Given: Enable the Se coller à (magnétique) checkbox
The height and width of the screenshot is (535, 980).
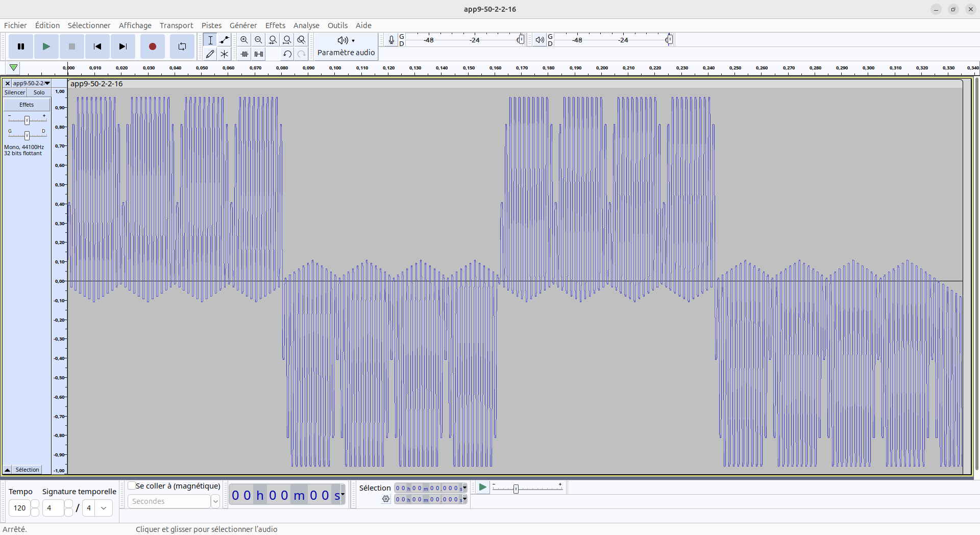Looking at the screenshot, I should tap(132, 486).
